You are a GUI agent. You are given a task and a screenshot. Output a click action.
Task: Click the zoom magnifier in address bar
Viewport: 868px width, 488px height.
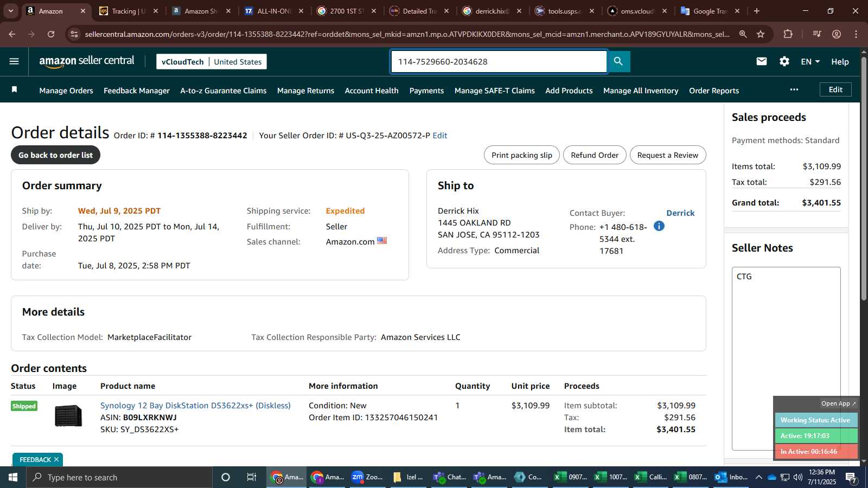(x=743, y=34)
